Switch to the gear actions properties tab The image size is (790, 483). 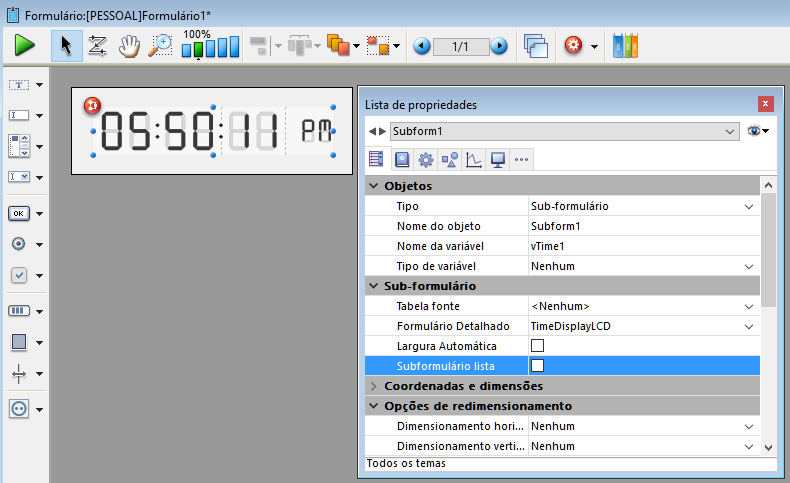click(425, 159)
